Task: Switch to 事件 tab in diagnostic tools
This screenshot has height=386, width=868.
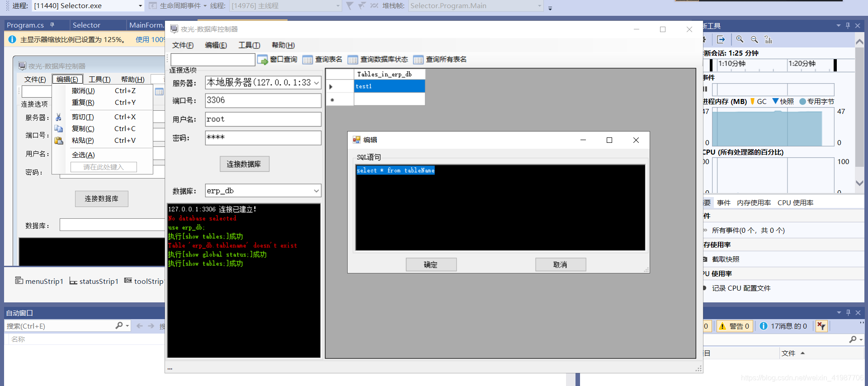Action: point(724,203)
